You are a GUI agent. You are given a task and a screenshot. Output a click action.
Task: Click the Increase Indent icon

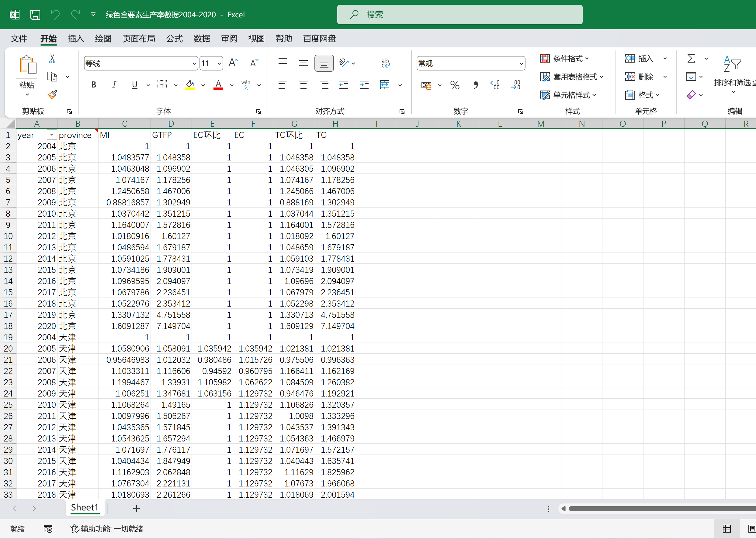(x=364, y=85)
